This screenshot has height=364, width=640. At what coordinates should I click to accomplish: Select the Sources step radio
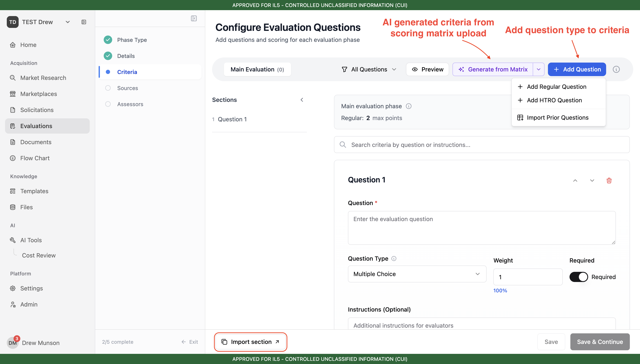(108, 88)
